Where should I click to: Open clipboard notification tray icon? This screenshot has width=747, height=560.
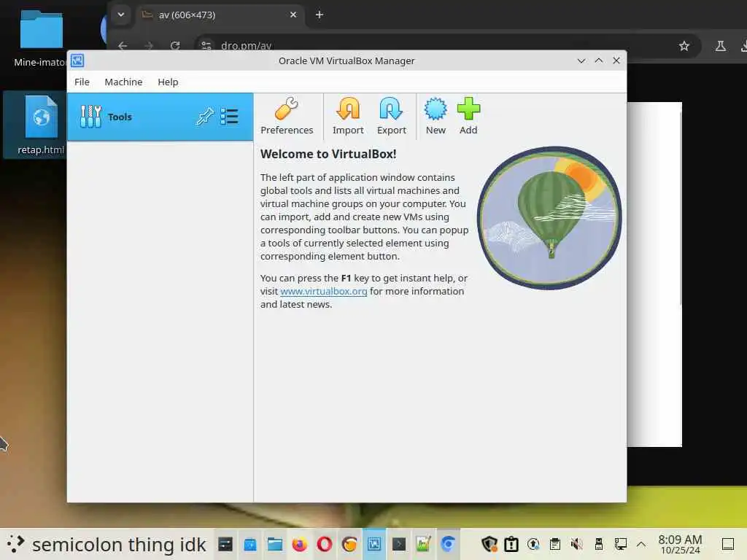click(511, 544)
